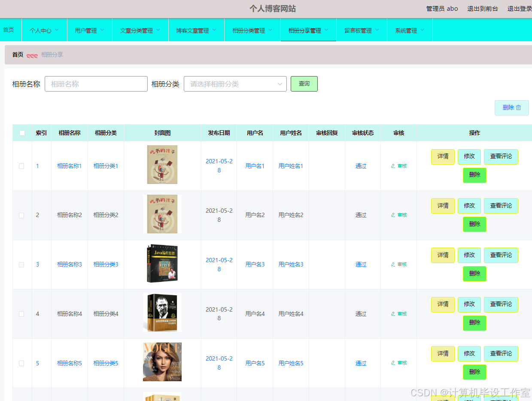532x401 pixels.
Task: Click 封面图 column header
Action: (162, 133)
